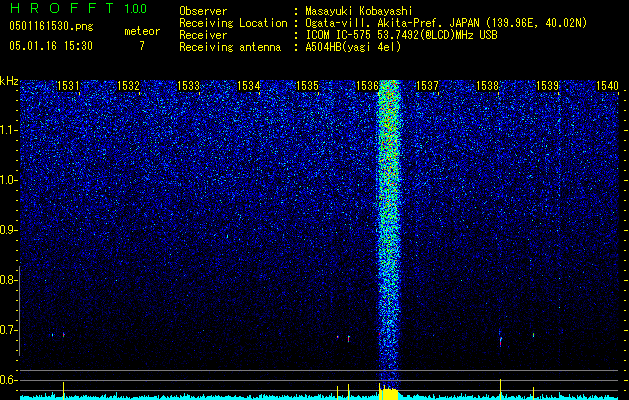This screenshot has width=629, height=400.
Task: Click the 1531 time axis marker
Action: [x=68, y=85]
